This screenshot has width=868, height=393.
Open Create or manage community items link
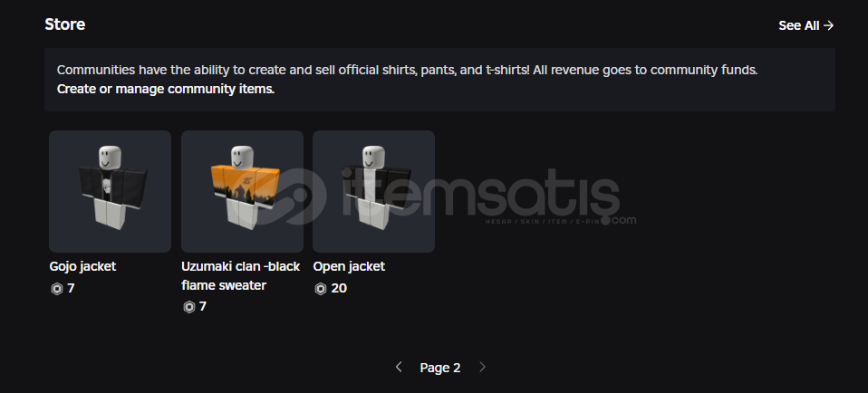coord(166,89)
